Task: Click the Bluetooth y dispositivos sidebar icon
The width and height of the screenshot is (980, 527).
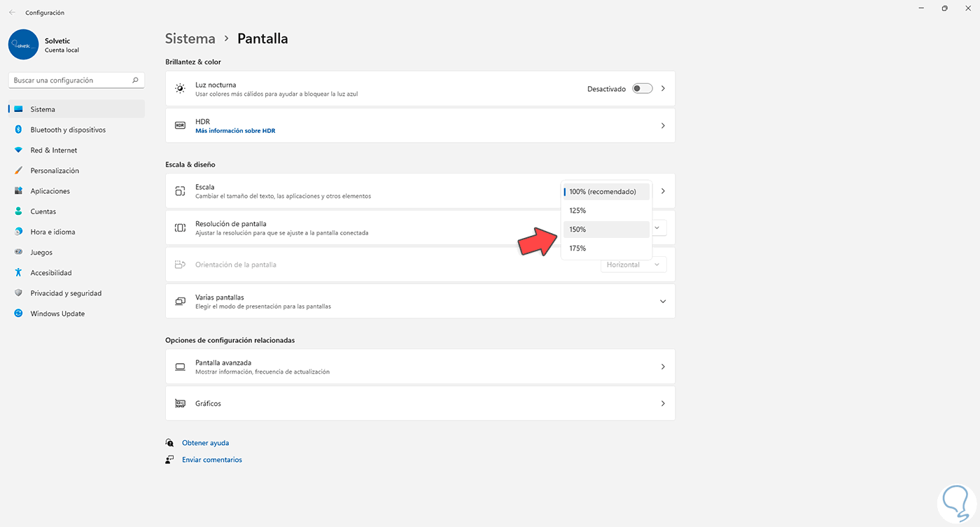Action: pyautogui.click(x=18, y=129)
